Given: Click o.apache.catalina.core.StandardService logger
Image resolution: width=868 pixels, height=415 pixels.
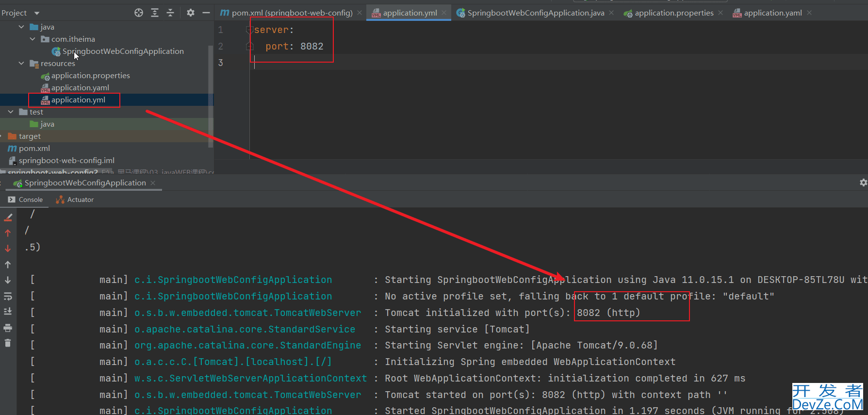Looking at the screenshot, I should (245, 329).
